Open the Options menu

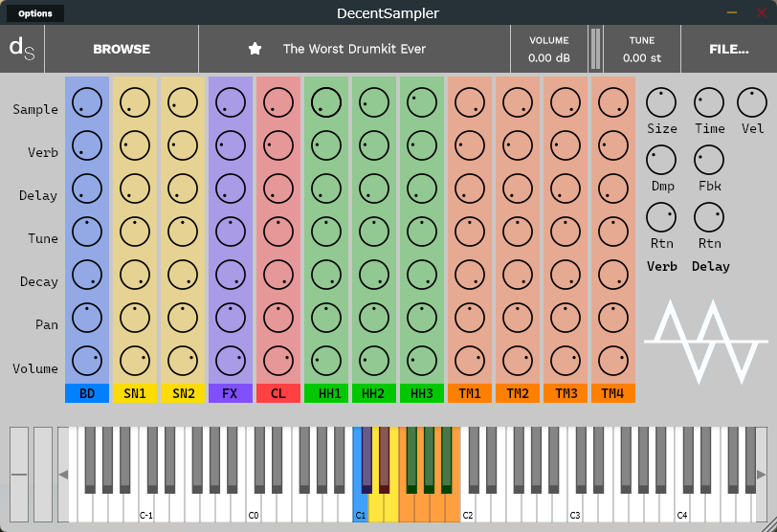(35, 13)
